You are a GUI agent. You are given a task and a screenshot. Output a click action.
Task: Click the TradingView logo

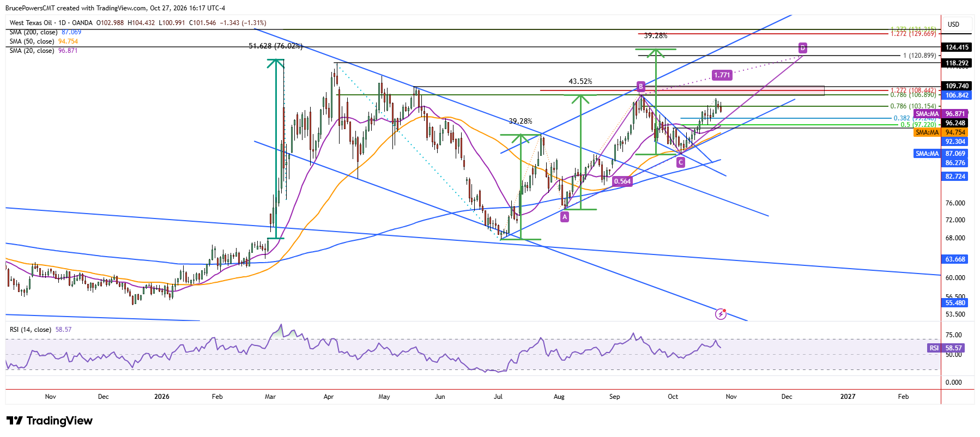(50, 421)
